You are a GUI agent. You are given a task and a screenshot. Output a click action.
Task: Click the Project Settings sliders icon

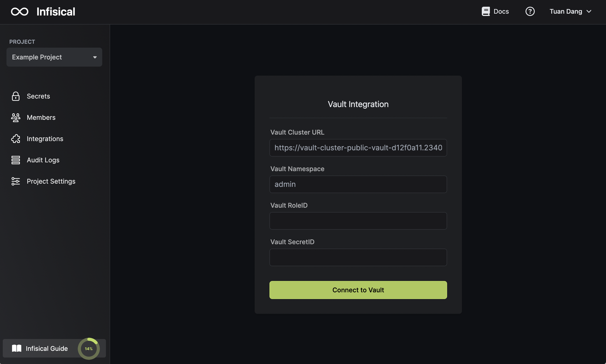coord(16,181)
